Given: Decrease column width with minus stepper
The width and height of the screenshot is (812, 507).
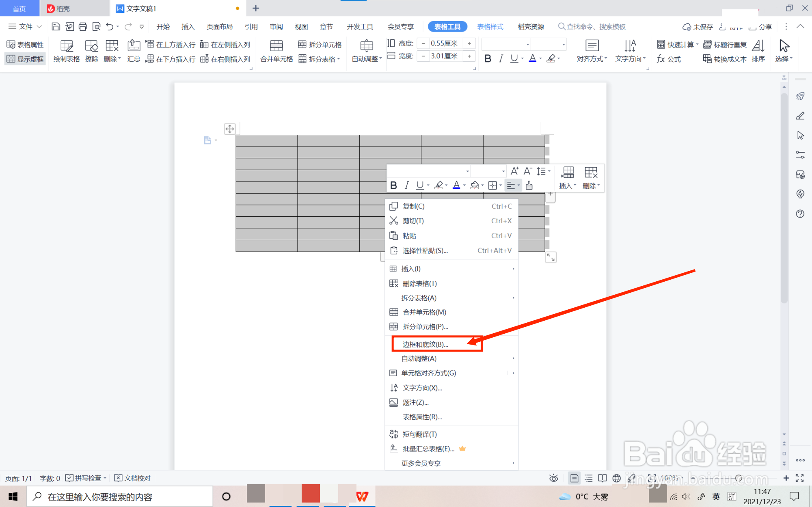Looking at the screenshot, I should coord(423,56).
